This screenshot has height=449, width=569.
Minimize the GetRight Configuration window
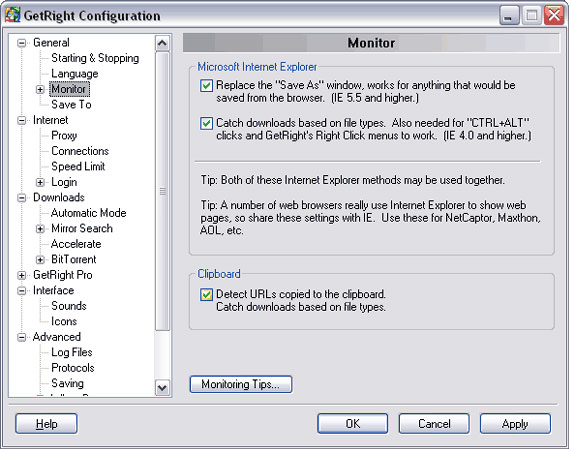coord(509,16)
